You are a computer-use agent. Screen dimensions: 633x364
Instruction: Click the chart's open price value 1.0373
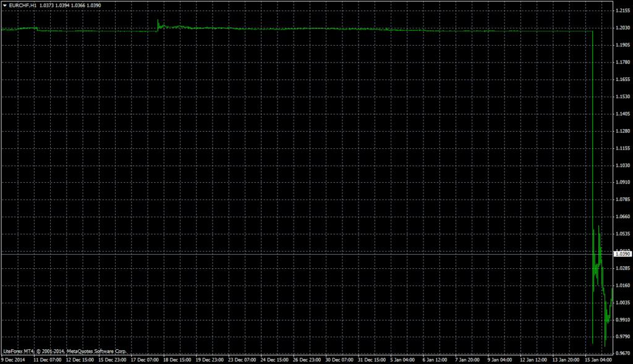pyautogui.click(x=46, y=5)
